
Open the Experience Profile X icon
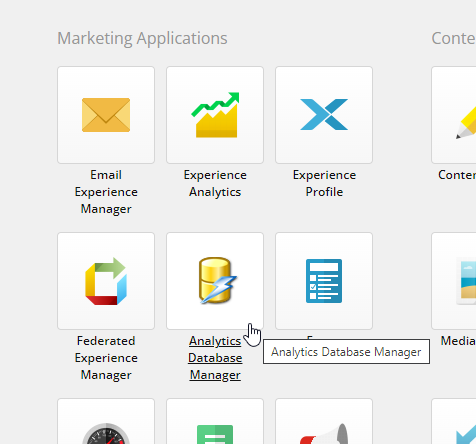coord(324,115)
